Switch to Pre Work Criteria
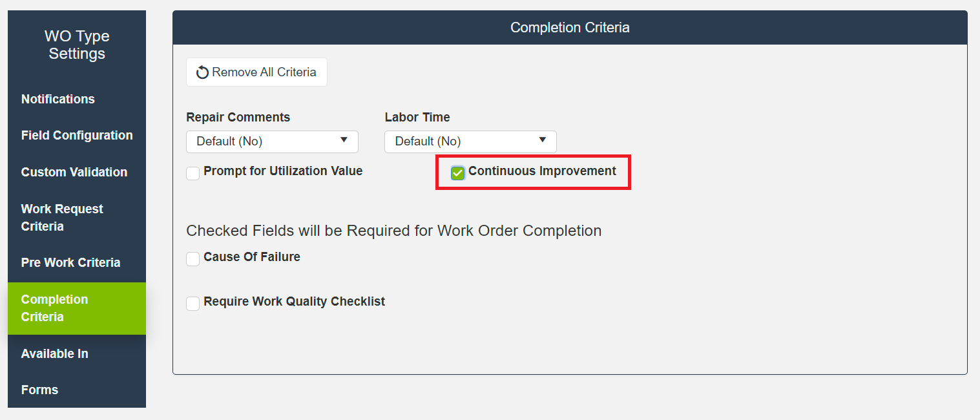Screen dimensions: 980x420 click(71, 262)
